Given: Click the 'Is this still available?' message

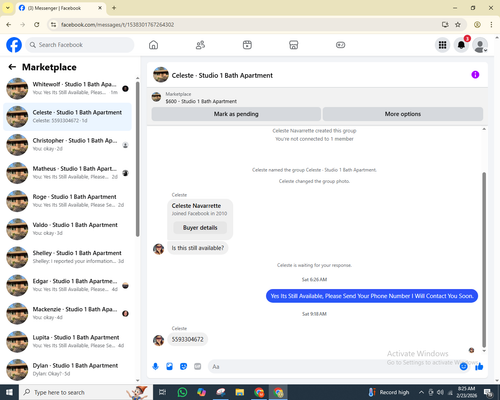Looking at the screenshot, I should [198, 248].
